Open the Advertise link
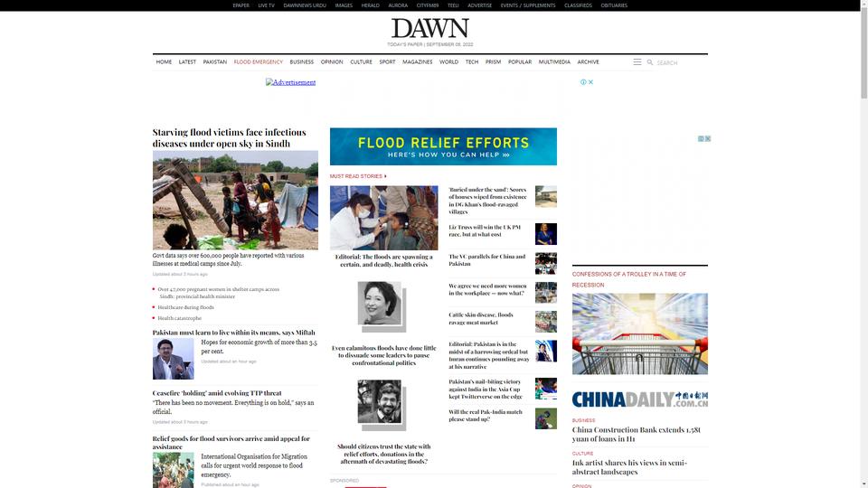This screenshot has width=868, height=488. point(479,5)
